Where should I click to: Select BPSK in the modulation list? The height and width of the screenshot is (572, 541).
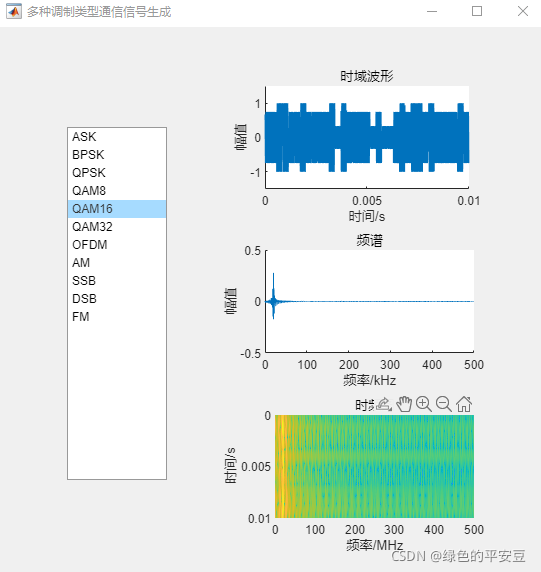(x=117, y=155)
